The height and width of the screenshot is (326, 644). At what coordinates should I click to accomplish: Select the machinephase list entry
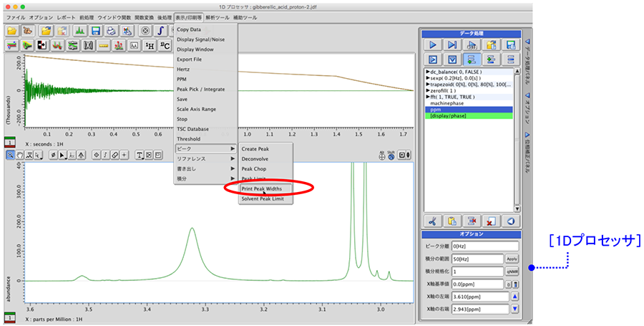469,103
